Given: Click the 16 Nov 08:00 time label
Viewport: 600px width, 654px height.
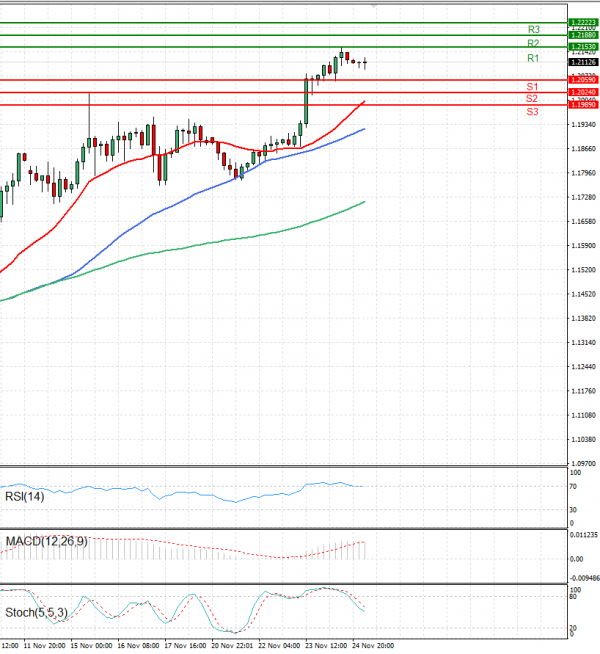Looking at the screenshot, I should (x=138, y=646).
